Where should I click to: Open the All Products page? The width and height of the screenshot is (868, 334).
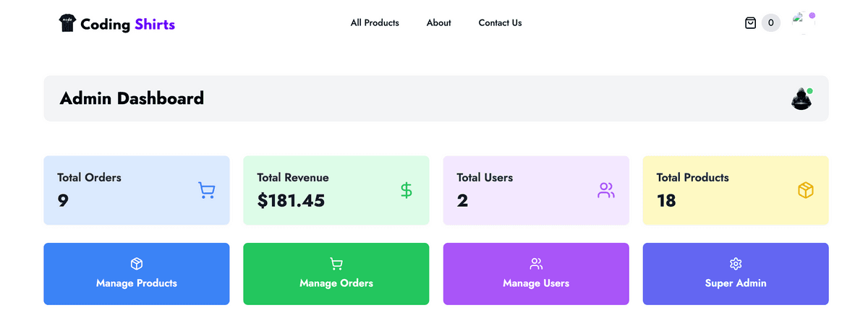pos(375,23)
